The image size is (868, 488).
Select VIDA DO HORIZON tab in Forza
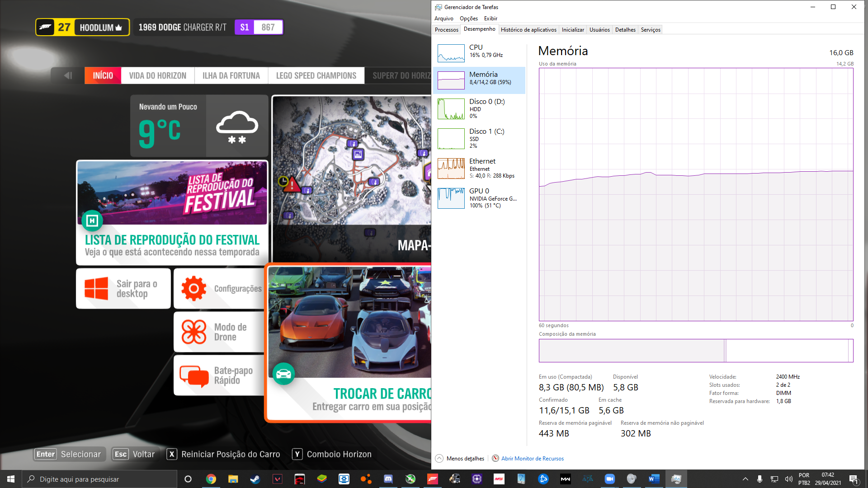[x=158, y=75]
